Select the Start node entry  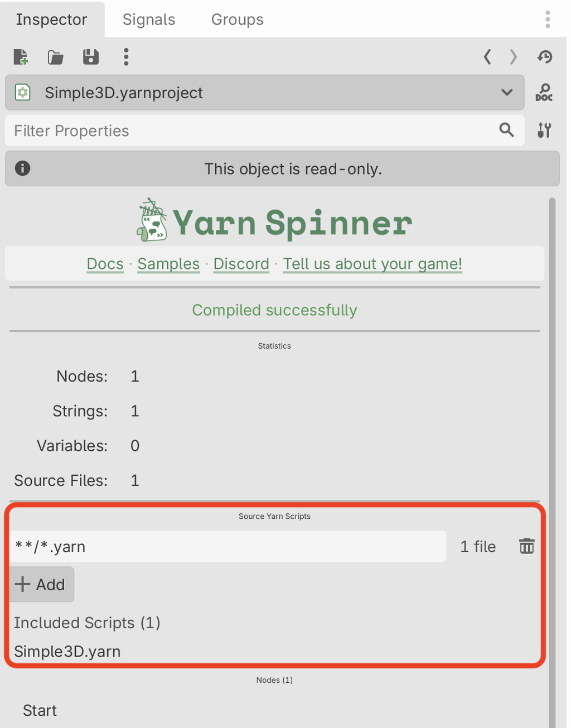(40, 710)
